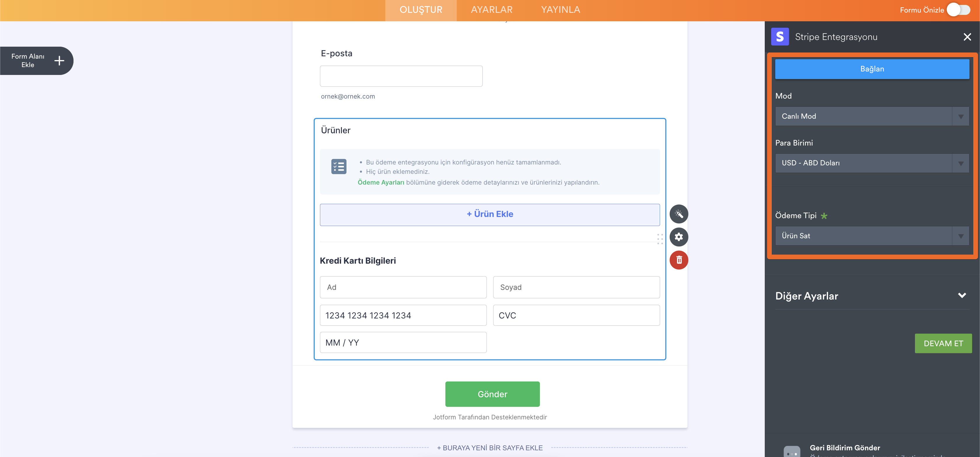Image resolution: width=980 pixels, height=457 pixels.
Task: Toggle the Formu Önizle switch
Action: tap(958, 10)
